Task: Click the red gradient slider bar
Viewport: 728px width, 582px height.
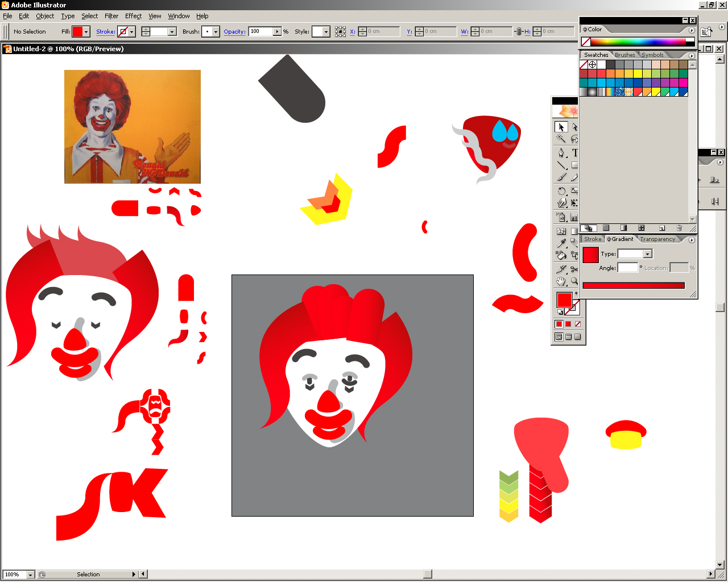Action: (634, 285)
